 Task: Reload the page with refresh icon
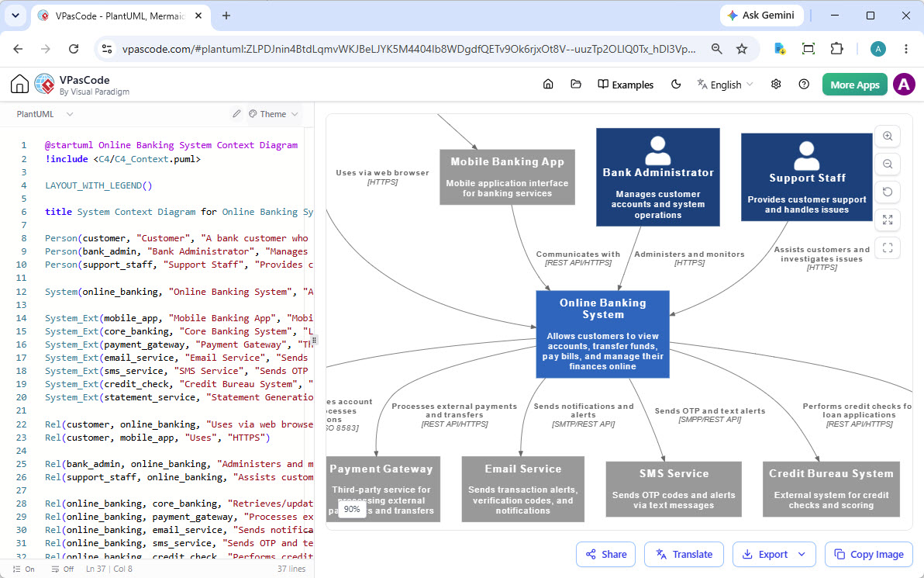pos(74,49)
